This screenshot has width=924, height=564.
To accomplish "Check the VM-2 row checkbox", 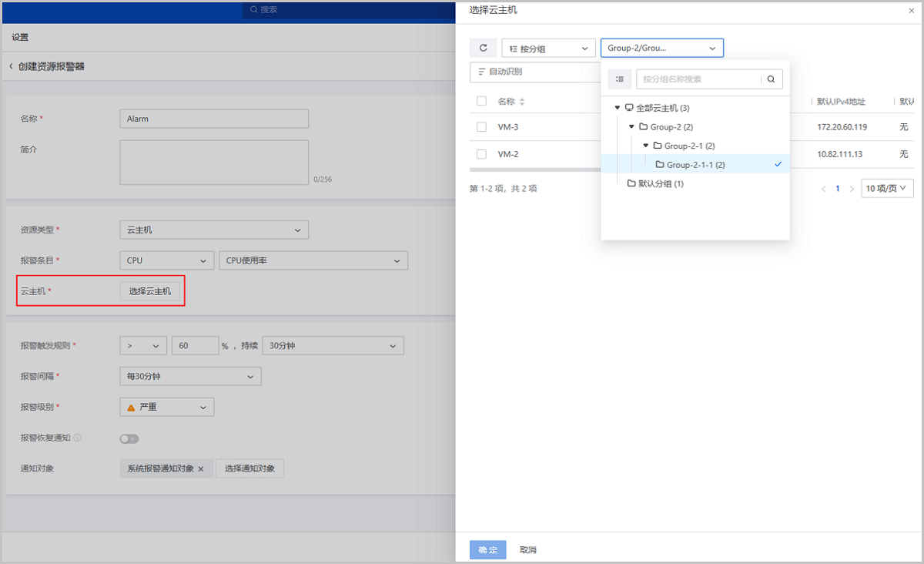I will (481, 154).
